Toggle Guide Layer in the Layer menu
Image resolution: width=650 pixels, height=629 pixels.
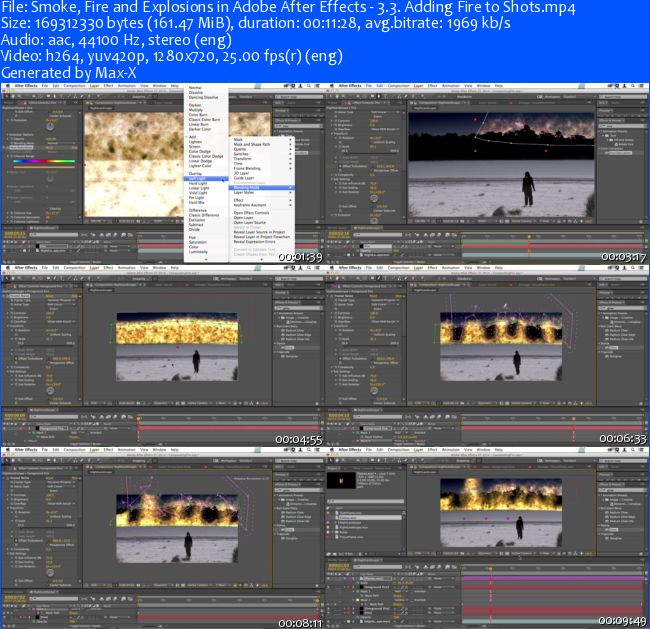262,178
